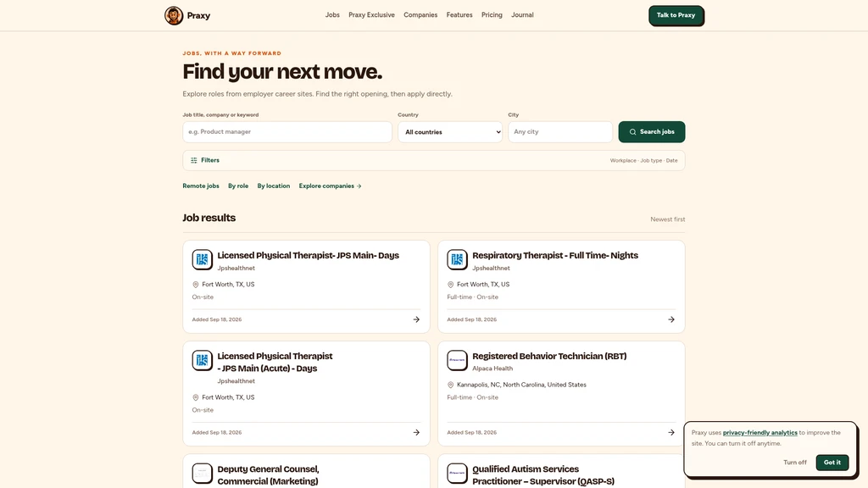This screenshot has height=488, width=868.
Task: Click the Praxy monkey logo icon
Action: click(x=174, y=15)
